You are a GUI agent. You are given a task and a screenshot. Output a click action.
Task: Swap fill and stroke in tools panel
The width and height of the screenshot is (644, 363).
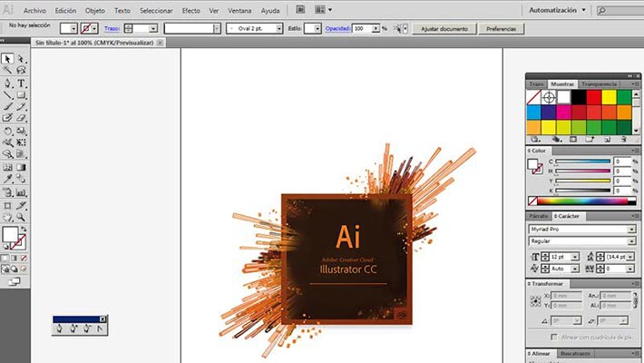coord(24,229)
